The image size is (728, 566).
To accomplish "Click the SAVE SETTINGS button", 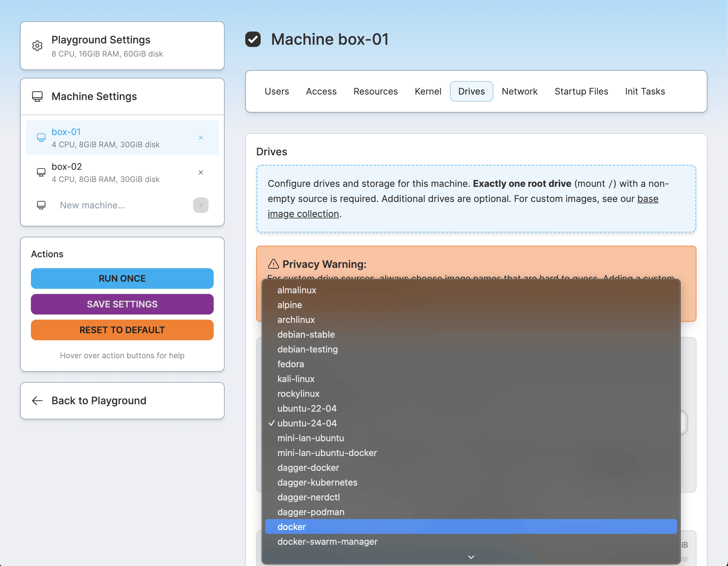I will click(122, 304).
